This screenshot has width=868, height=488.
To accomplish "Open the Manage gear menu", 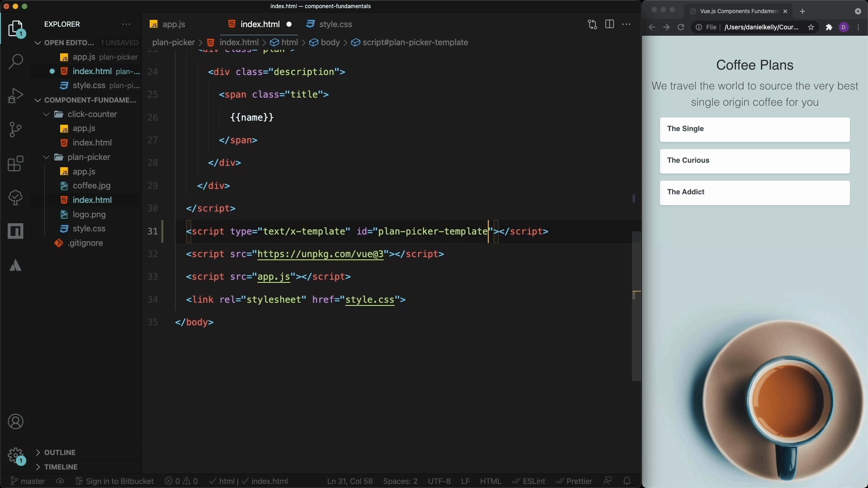I will tap(16, 455).
